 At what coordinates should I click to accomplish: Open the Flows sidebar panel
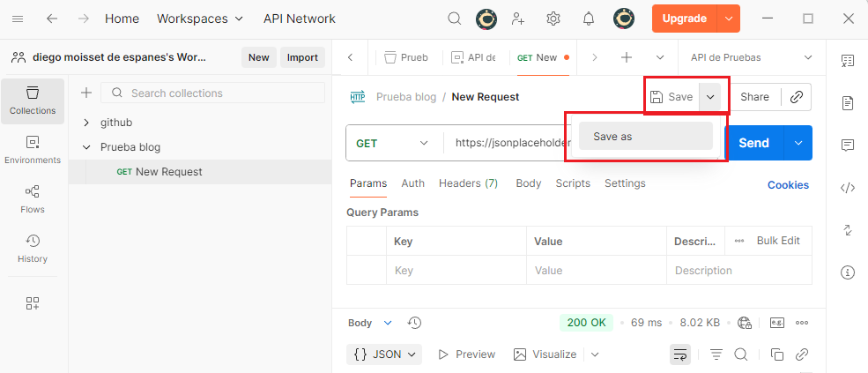33,199
